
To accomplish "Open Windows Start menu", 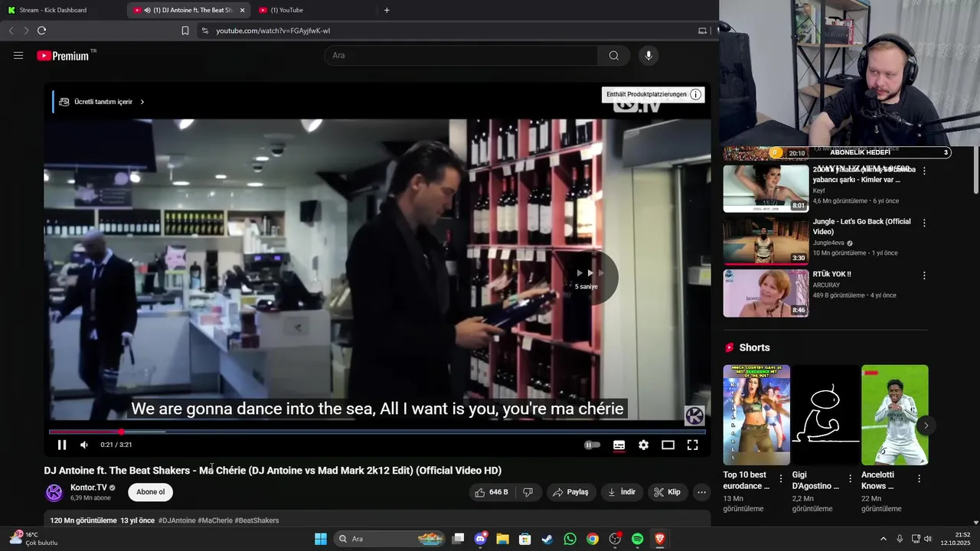I will (x=321, y=539).
